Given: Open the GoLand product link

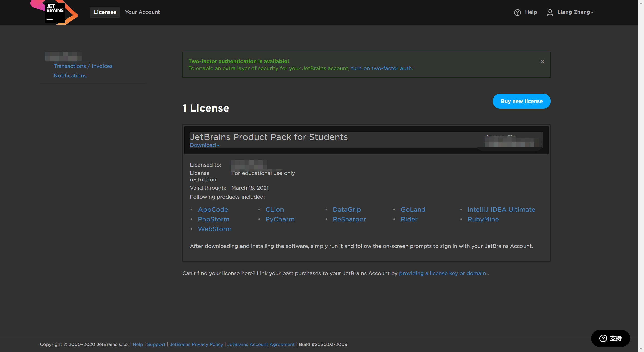Looking at the screenshot, I should (x=413, y=209).
